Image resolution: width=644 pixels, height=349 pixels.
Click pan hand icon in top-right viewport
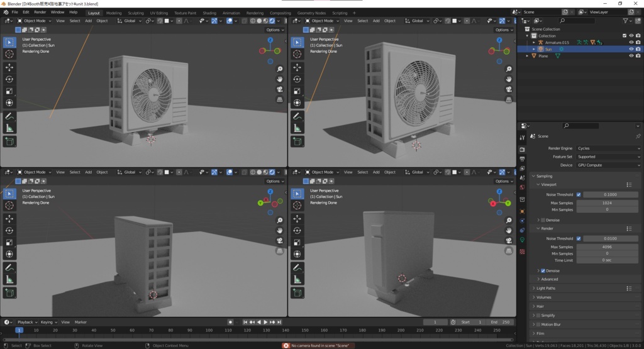coord(508,79)
